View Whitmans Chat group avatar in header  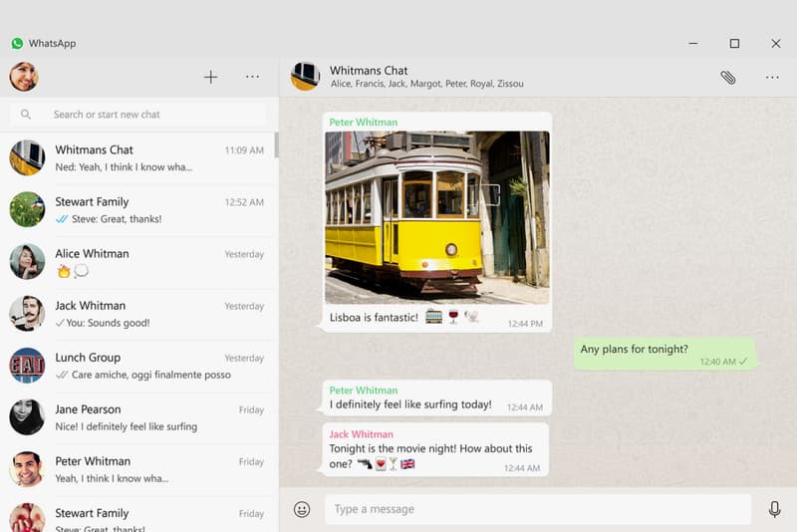click(305, 77)
